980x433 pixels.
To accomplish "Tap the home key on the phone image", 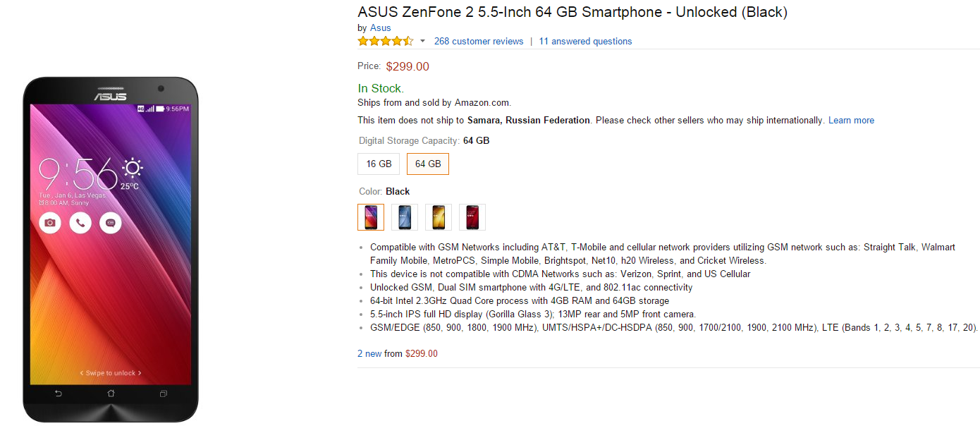I will click(x=111, y=393).
